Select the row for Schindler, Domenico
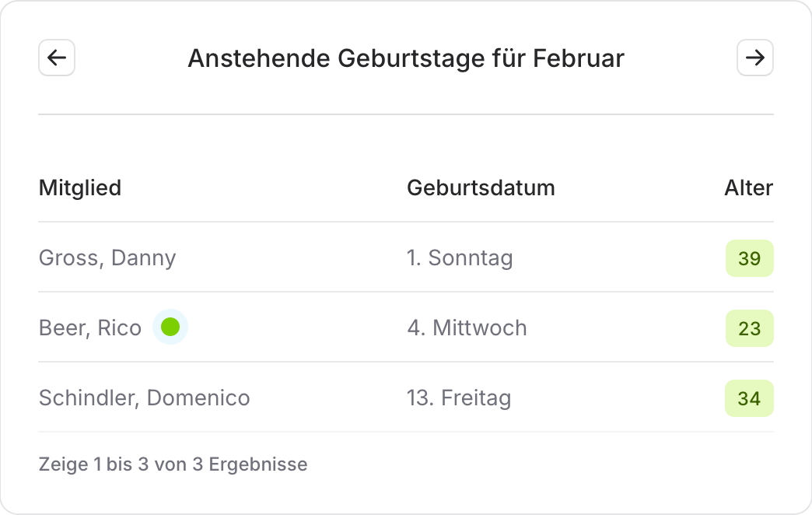Image resolution: width=812 pixels, height=515 pixels. (144, 398)
